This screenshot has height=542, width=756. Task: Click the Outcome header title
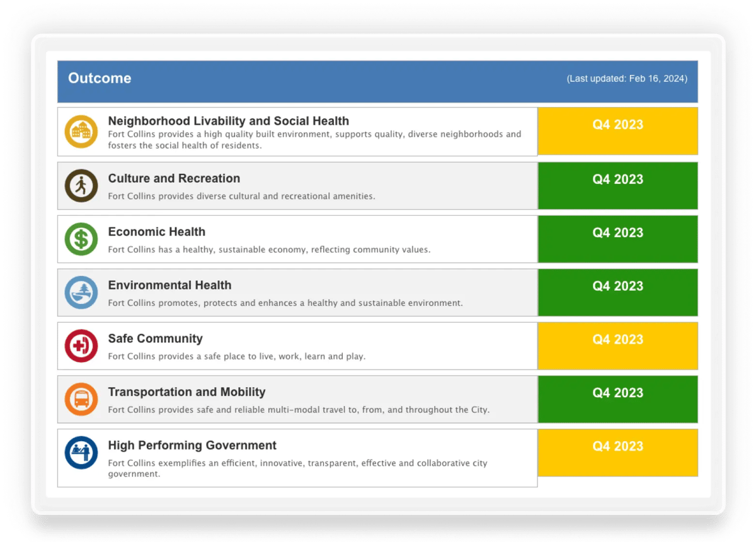[100, 79]
